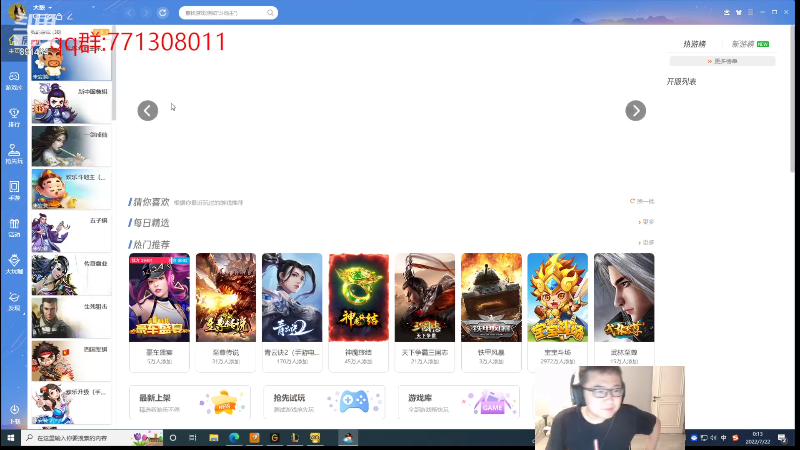Click the title bar icon left of shirt
The height and width of the screenshot is (450, 800).
(727, 12)
